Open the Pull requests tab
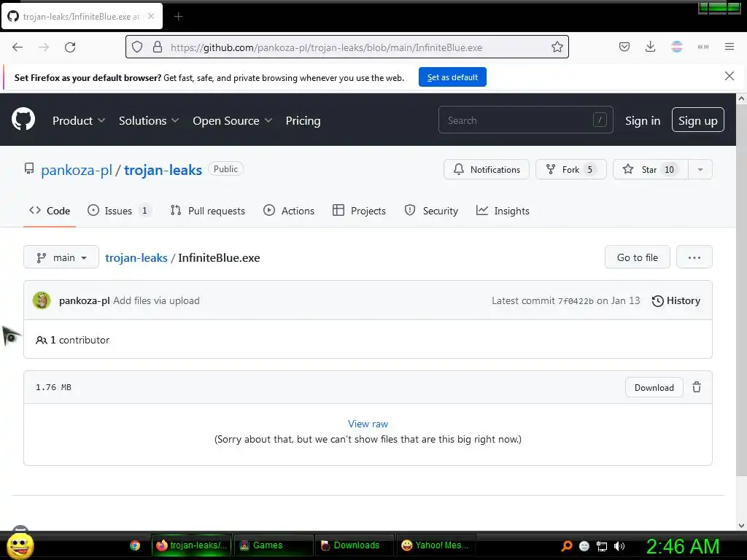This screenshot has width=747, height=560. pyautogui.click(x=208, y=211)
